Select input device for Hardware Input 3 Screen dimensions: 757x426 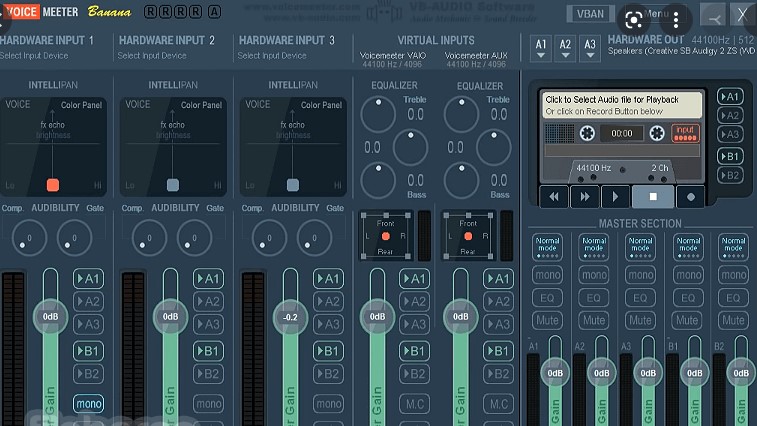coord(272,56)
